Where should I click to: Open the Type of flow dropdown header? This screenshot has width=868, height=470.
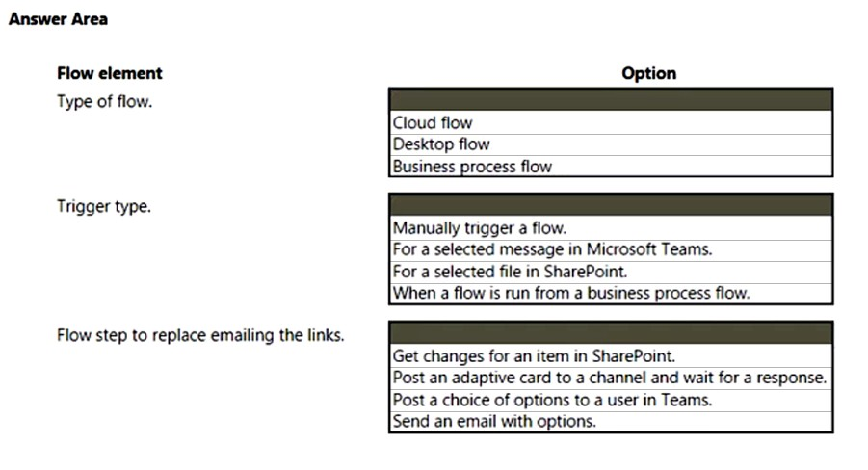pyautogui.click(x=611, y=100)
